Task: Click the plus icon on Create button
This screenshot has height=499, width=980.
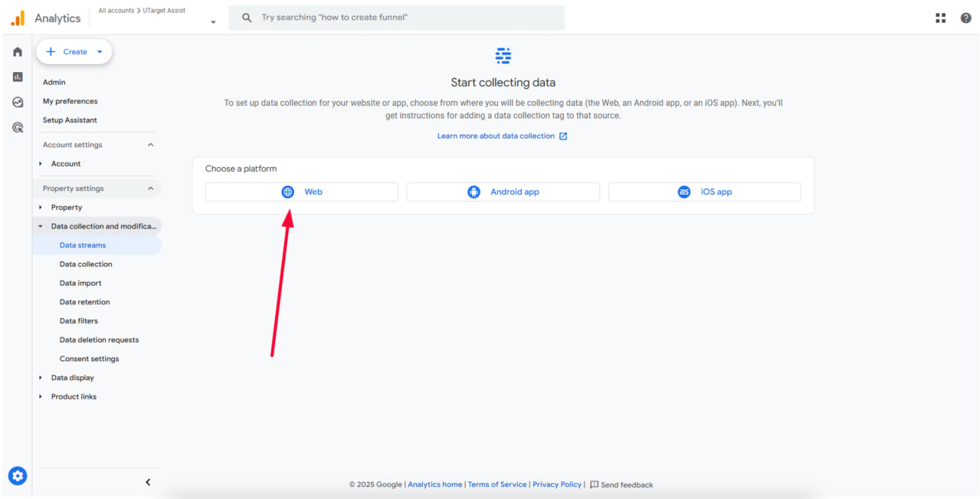Action: 51,52
